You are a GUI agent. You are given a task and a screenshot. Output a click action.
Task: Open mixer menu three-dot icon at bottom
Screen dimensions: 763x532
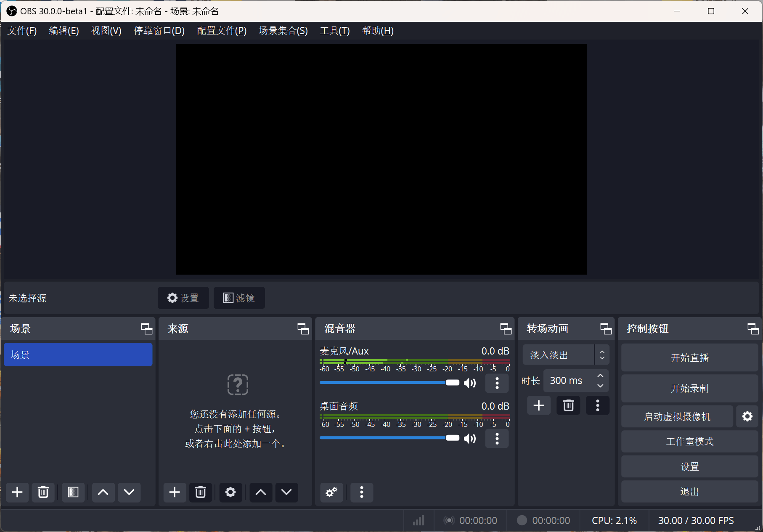coord(362,492)
